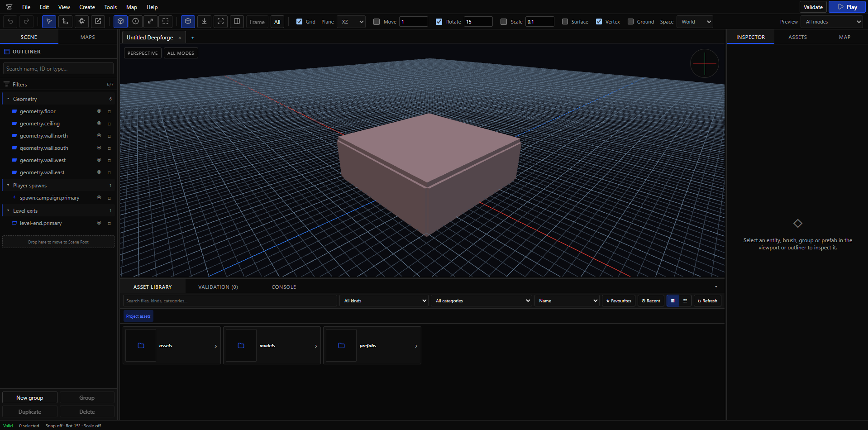Open the All kinds filter dropdown
This screenshot has height=430, width=868.
coord(384,301)
